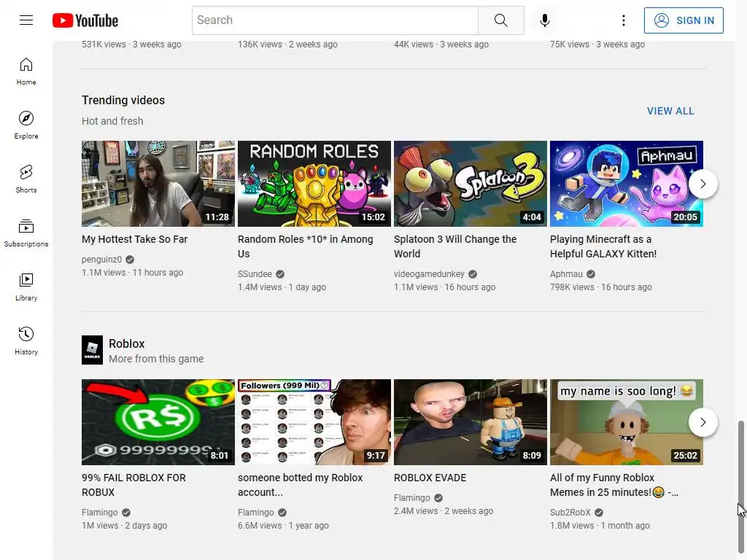Click Aphmau verified badge
This screenshot has width=747, height=560.
click(x=591, y=274)
